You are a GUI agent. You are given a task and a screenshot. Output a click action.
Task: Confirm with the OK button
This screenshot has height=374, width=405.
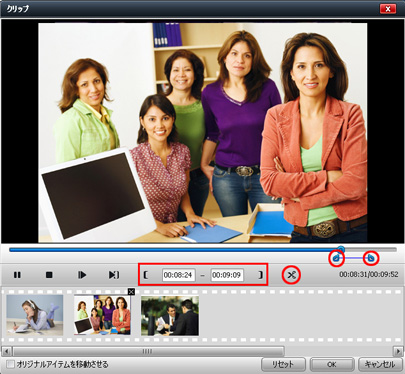click(332, 364)
